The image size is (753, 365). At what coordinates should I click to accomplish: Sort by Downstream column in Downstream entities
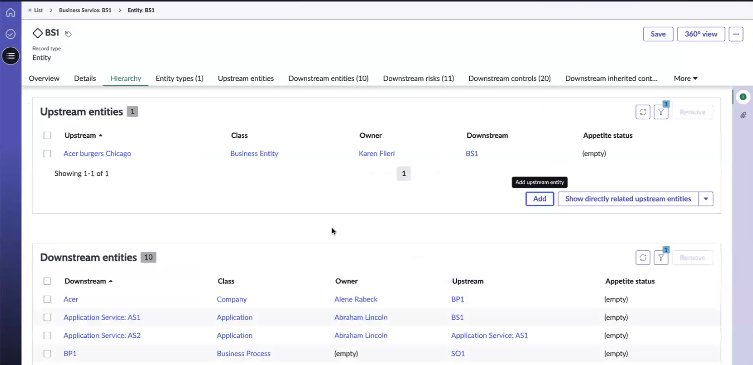[88, 281]
